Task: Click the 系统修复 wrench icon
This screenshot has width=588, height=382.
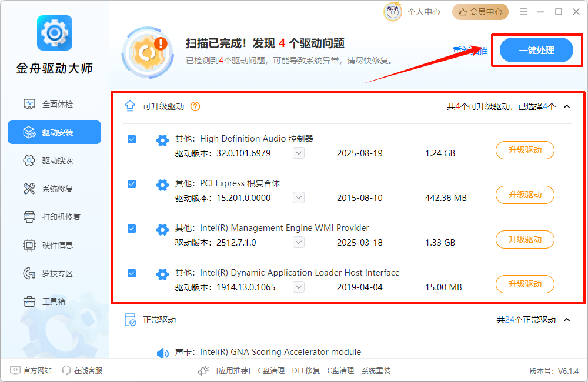Action: click(x=29, y=189)
